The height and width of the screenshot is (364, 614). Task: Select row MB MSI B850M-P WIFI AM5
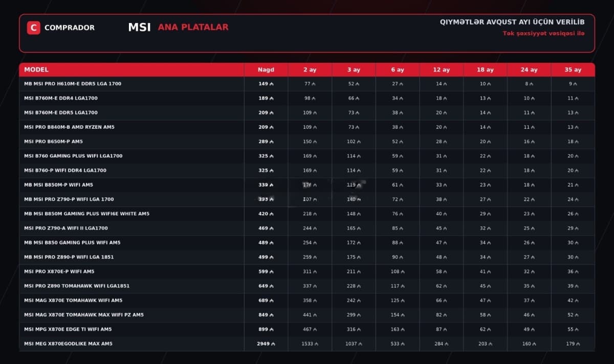click(307, 185)
